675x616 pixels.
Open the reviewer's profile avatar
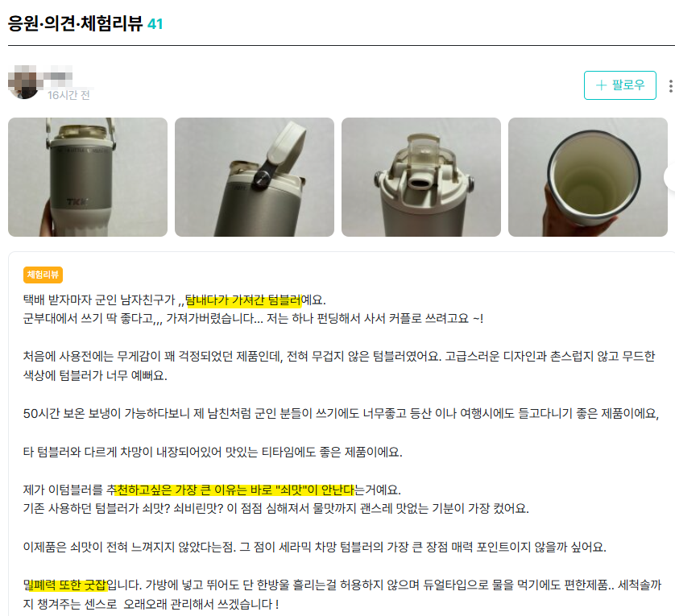(23, 84)
